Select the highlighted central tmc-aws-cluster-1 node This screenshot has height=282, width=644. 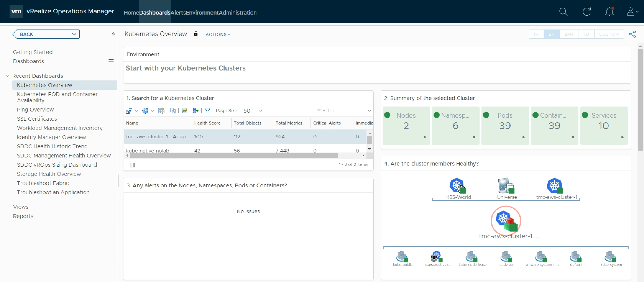[x=506, y=221]
